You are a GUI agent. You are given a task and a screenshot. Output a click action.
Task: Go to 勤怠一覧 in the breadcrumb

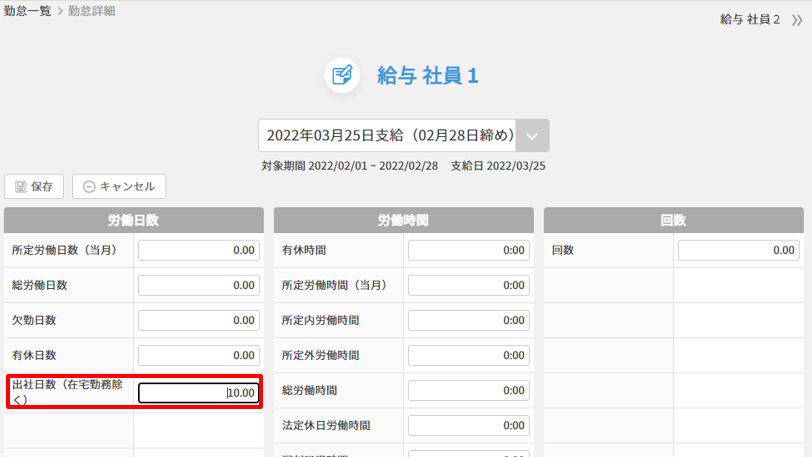point(27,10)
